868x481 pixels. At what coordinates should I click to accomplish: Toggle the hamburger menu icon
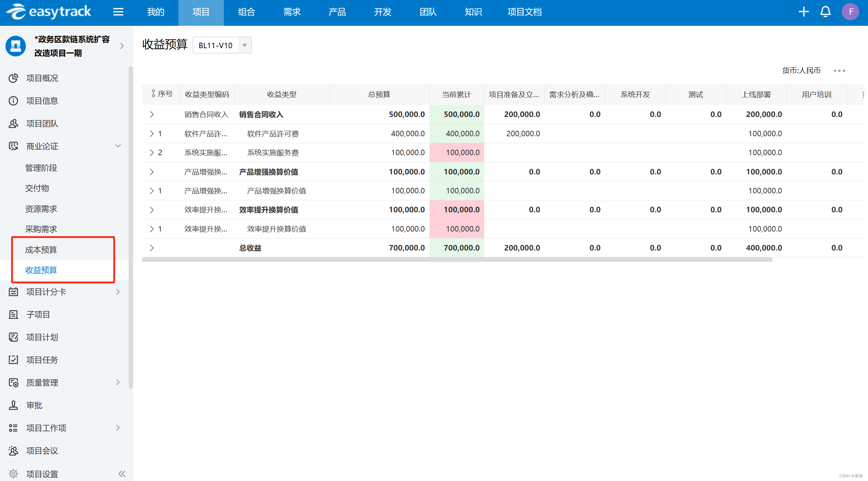[x=118, y=12]
